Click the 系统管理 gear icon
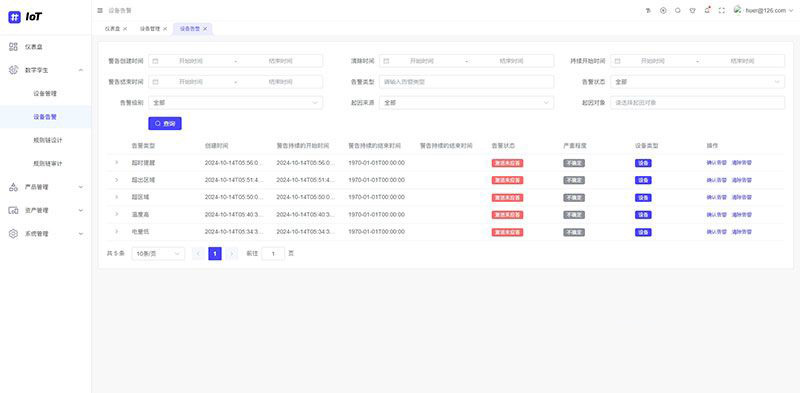 pos(14,234)
